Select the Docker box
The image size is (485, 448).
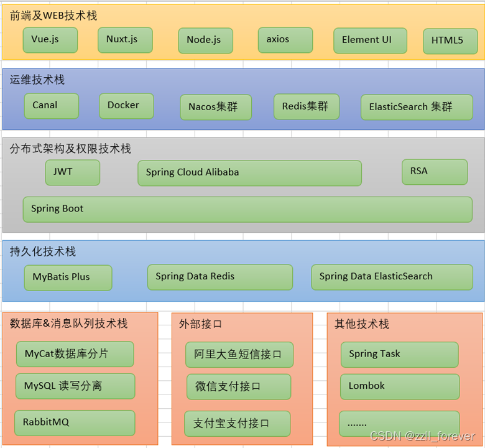point(126,106)
